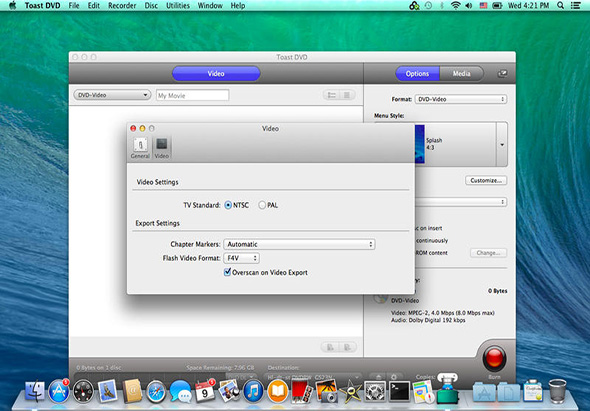The height and width of the screenshot is (411, 590).
Task: Toggle Overscan on Video Export checkbox
Action: (x=227, y=272)
